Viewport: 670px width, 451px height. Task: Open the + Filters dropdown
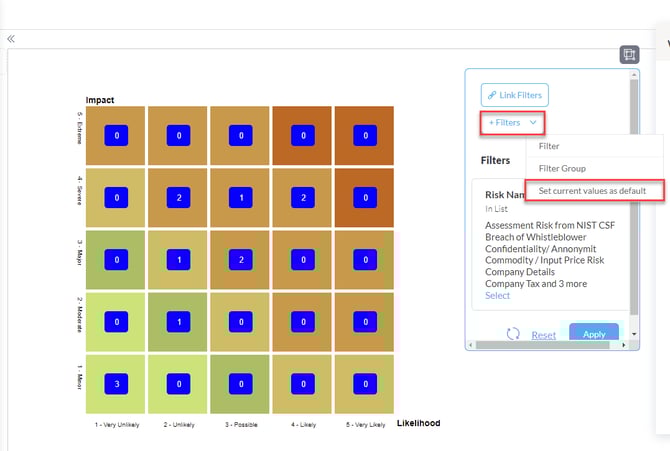pyautogui.click(x=513, y=122)
